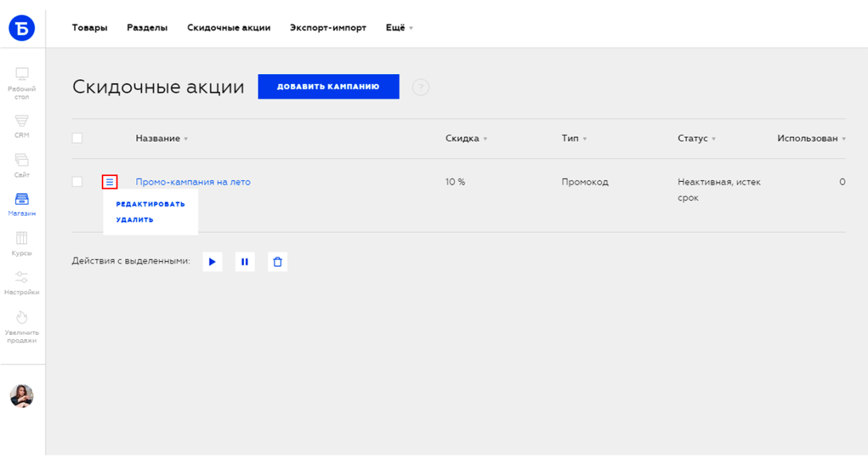Sort by Название column
The width and height of the screenshot is (868, 465).
click(x=162, y=139)
